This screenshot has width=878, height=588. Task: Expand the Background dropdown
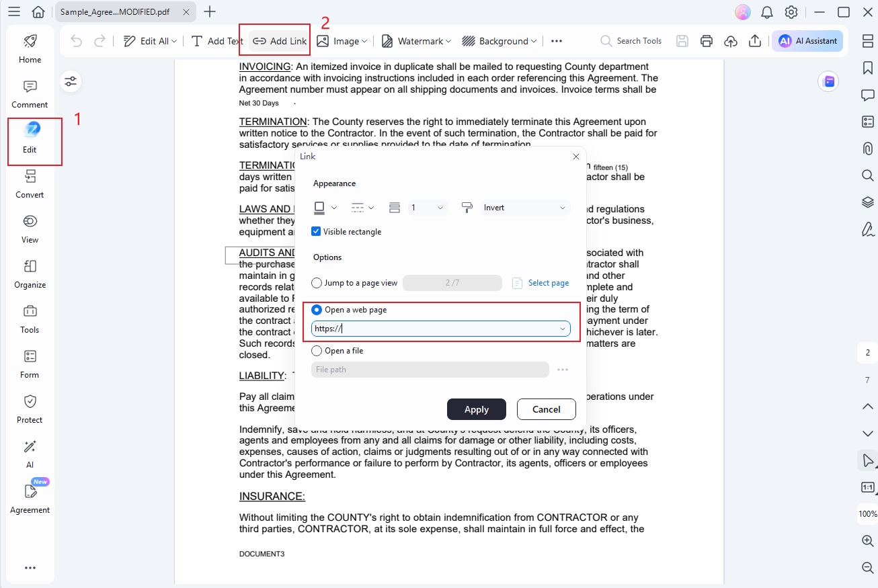pyautogui.click(x=534, y=41)
